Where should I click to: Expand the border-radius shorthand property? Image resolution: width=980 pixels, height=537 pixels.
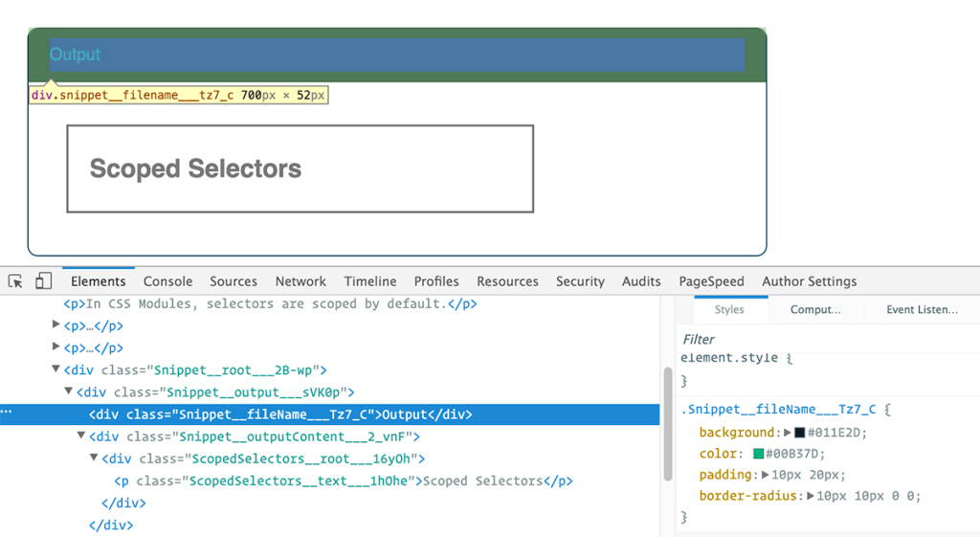(811, 496)
